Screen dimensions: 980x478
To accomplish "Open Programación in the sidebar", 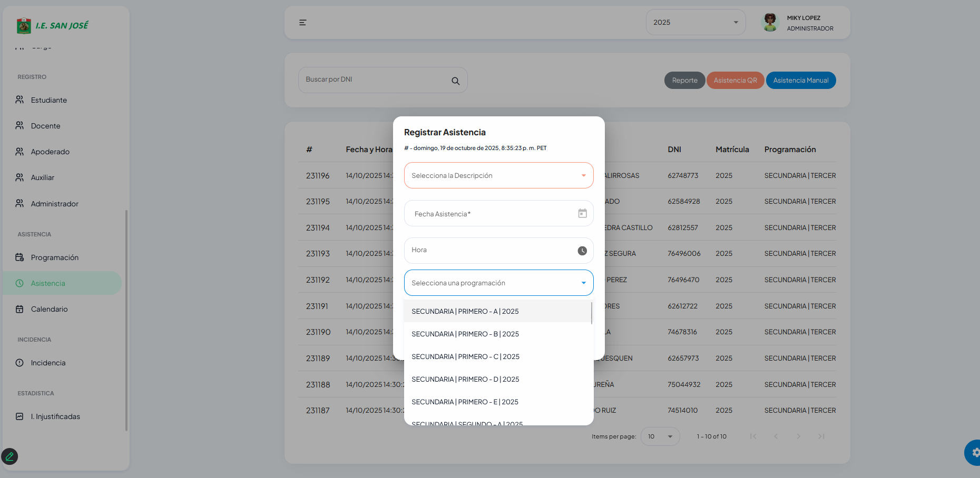I will (54, 257).
